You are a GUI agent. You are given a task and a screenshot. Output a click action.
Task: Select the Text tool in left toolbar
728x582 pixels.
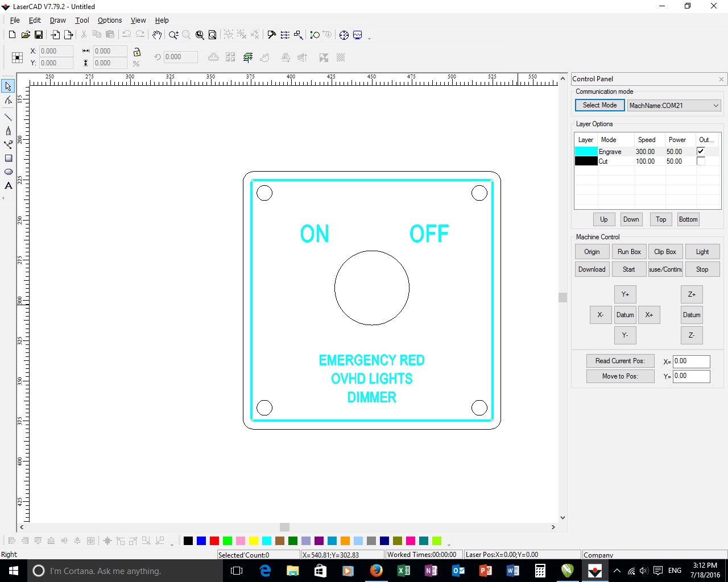pos(9,186)
